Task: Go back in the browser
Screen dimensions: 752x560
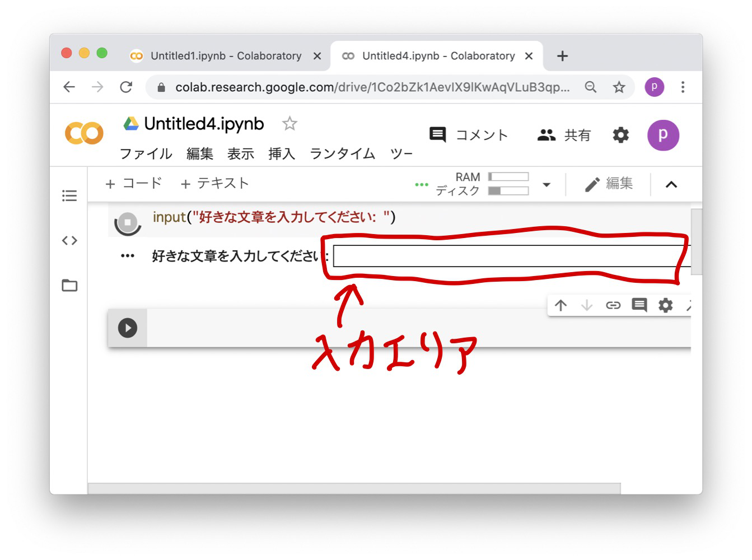Action: click(x=69, y=87)
